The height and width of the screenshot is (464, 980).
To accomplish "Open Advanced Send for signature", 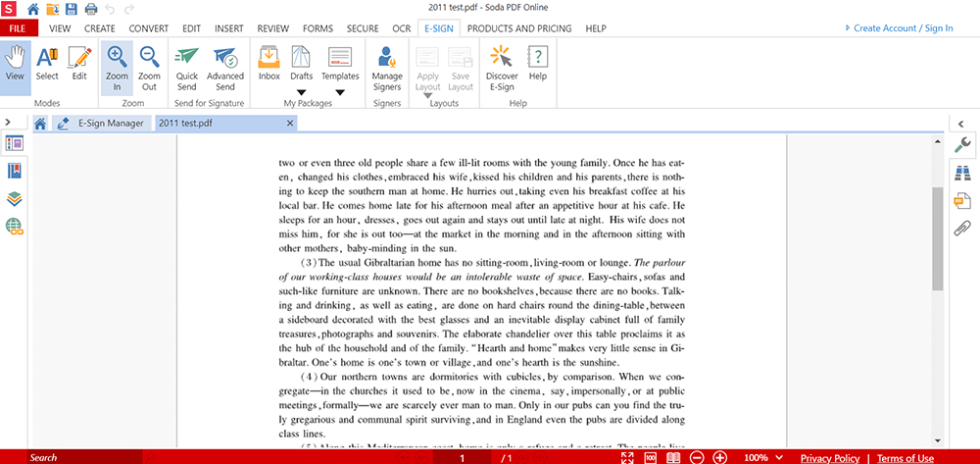I will tap(224, 59).
